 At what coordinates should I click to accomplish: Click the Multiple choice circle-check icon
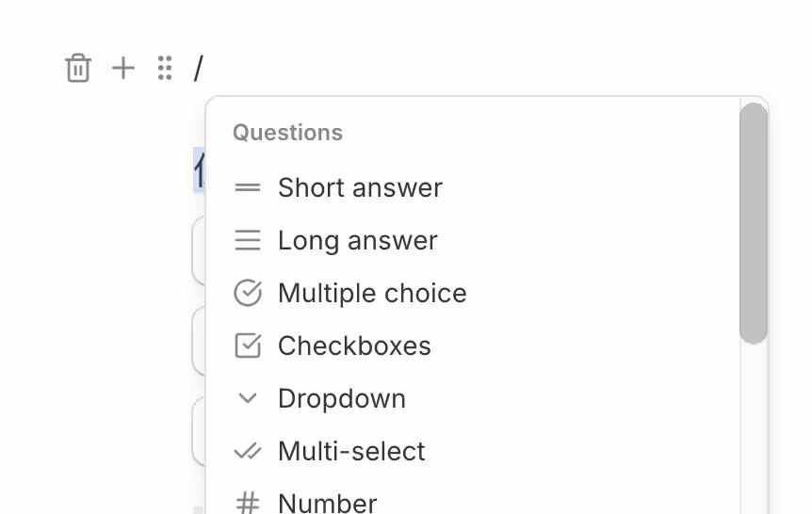coord(247,294)
